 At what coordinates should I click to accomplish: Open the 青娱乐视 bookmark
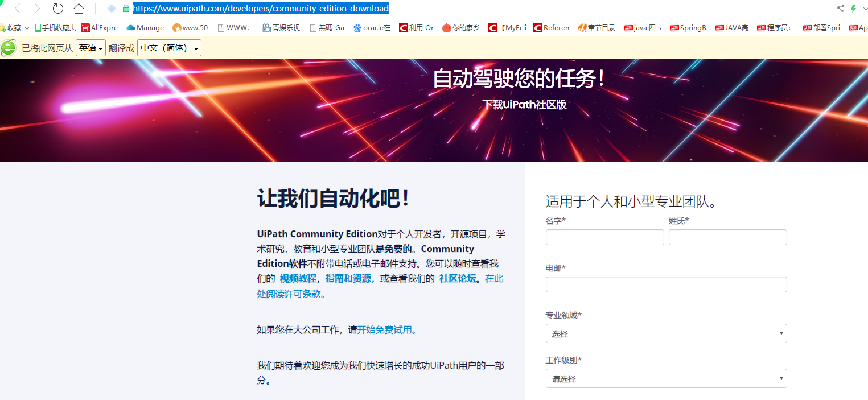click(281, 27)
